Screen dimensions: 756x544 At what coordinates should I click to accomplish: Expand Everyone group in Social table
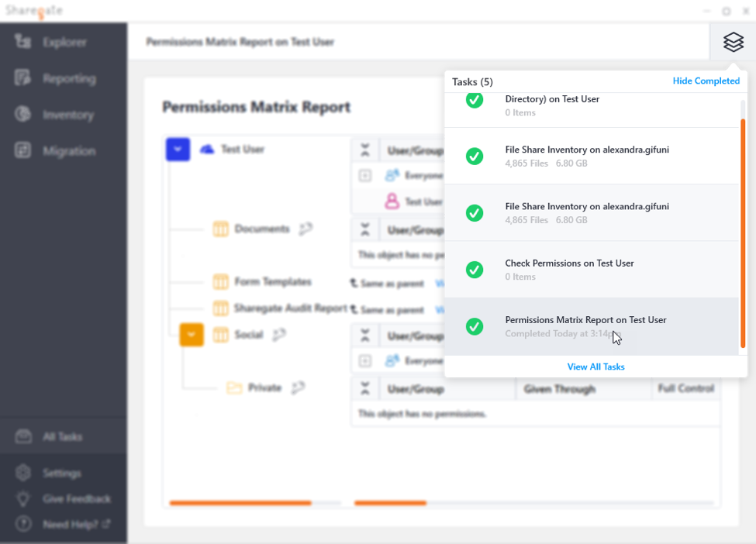[x=365, y=361]
